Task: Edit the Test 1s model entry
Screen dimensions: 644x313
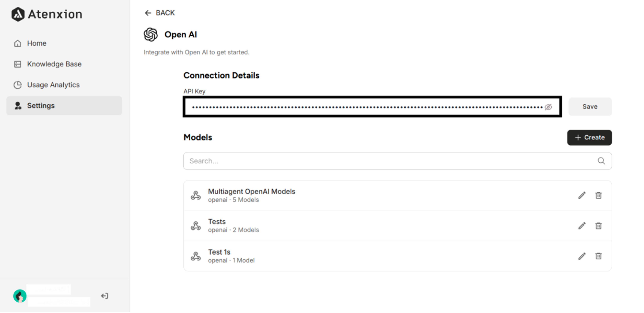Action: [582, 256]
